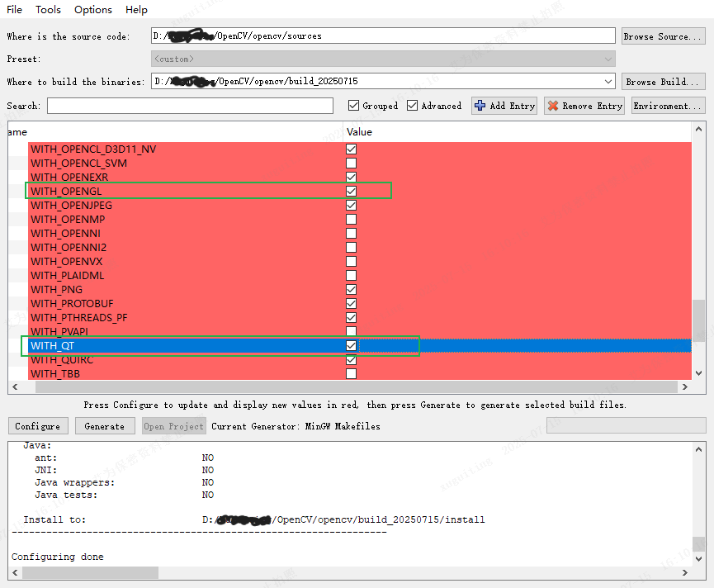Uncheck WITH_OPENCL_D3D11_NV option

coord(351,149)
